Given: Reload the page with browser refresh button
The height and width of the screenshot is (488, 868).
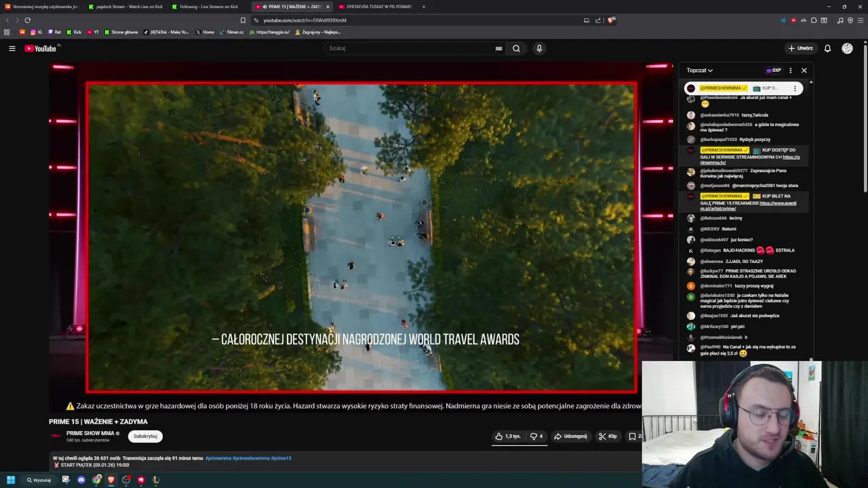Looking at the screenshot, I should coord(28,20).
